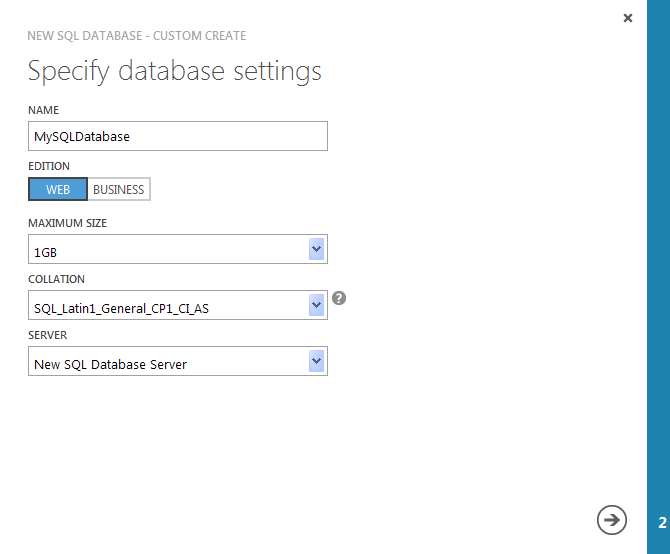This screenshot has height=554, width=670.
Task: Click the collation help question mark icon
Action: (339, 298)
